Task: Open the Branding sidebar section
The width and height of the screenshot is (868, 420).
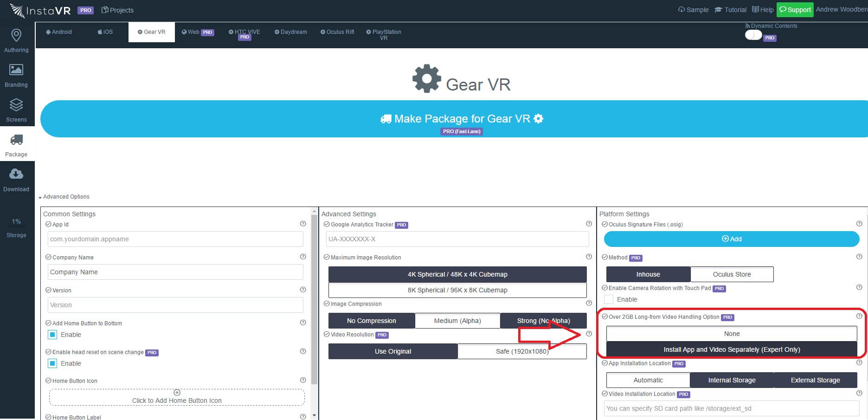Action: (16, 75)
